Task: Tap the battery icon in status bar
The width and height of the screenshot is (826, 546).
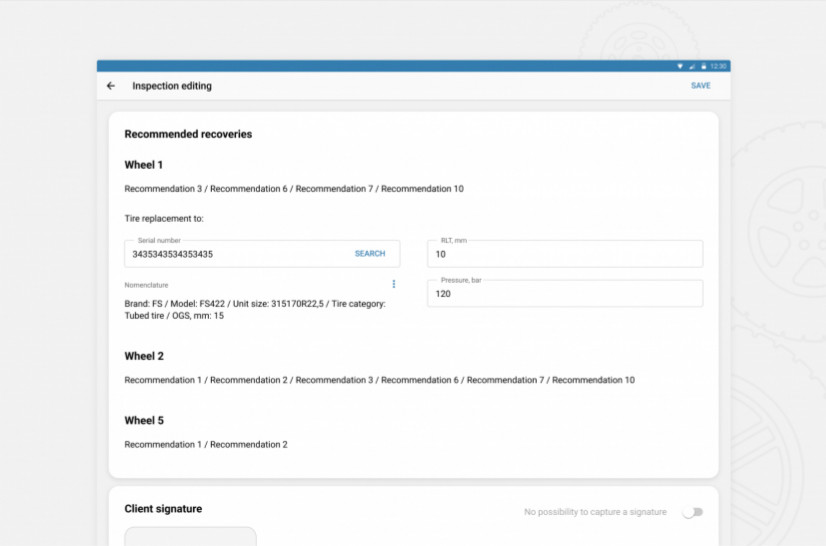Action: pos(703,66)
